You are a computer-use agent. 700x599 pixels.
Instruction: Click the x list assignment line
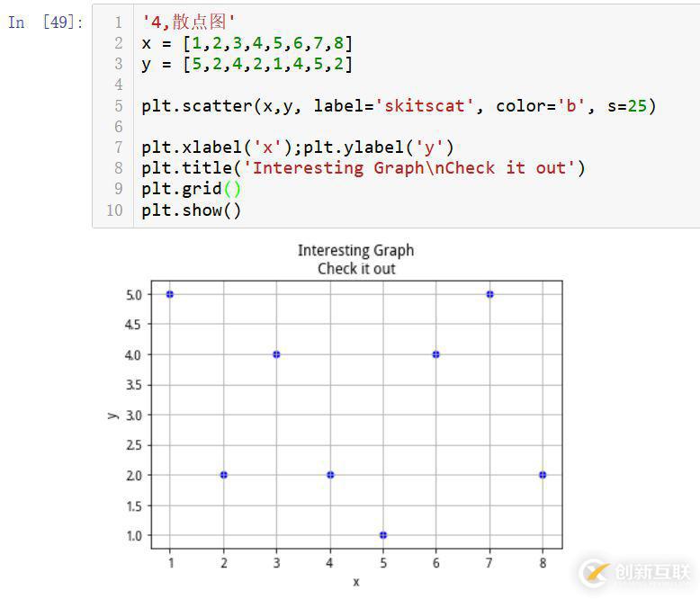247,43
